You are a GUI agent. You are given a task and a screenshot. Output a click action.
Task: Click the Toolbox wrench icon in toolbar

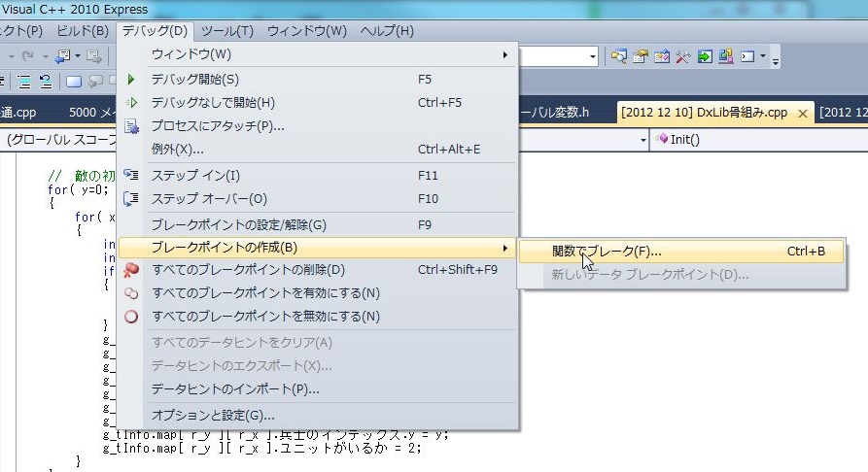pyautogui.click(x=682, y=56)
